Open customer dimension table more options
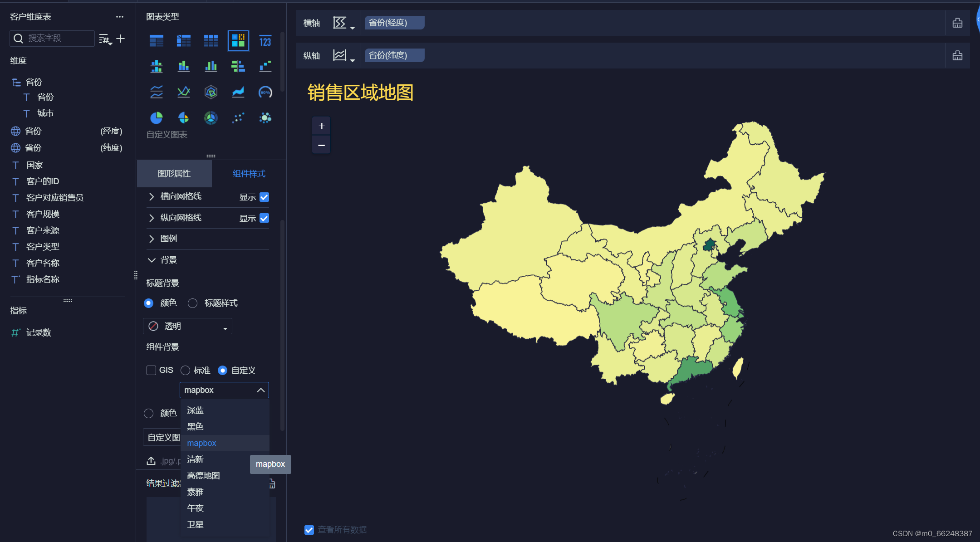980x542 pixels. pos(120,17)
